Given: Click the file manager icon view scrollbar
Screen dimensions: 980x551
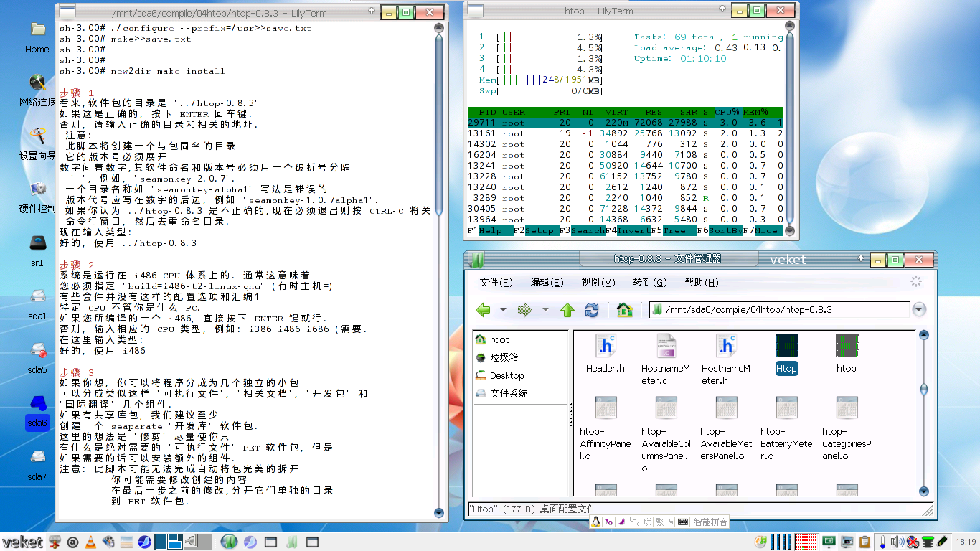Looking at the screenshot, I should point(924,413).
